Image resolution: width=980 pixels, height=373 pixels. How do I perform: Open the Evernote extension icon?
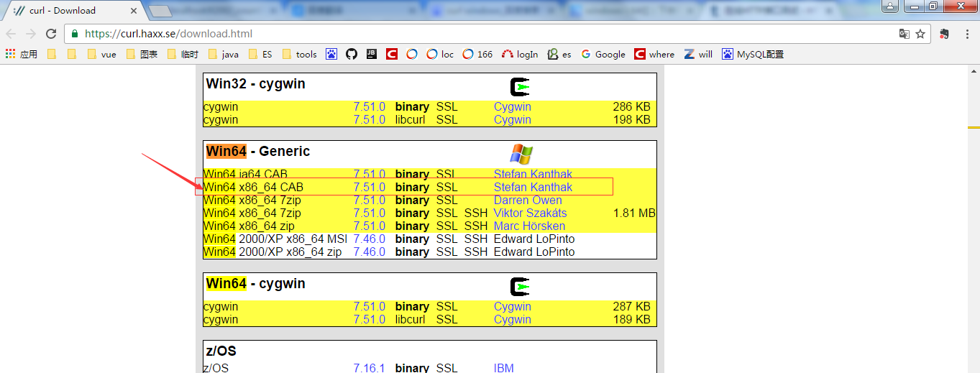pos(944,34)
